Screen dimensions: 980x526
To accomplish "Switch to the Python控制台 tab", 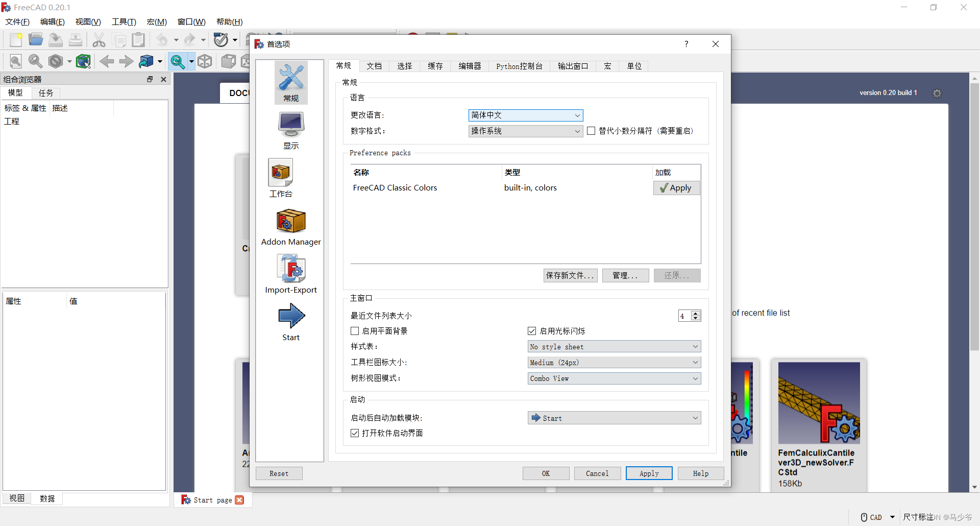I will coord(520,66).
